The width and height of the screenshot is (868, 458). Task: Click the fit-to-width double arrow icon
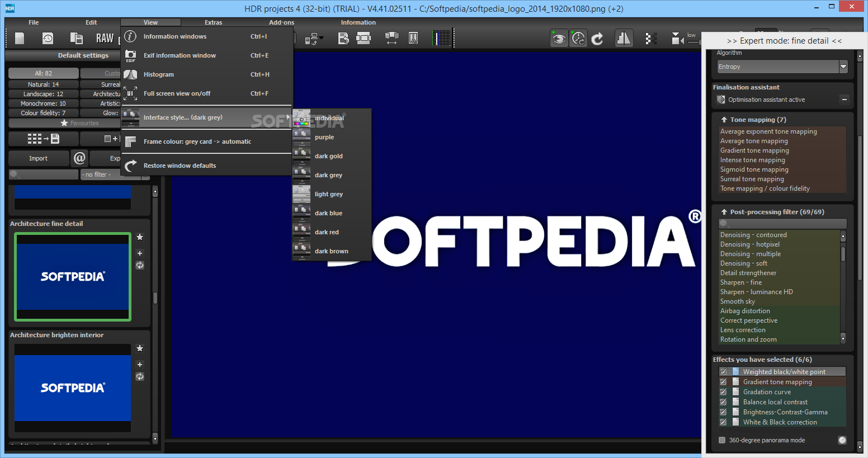point(391,38)
